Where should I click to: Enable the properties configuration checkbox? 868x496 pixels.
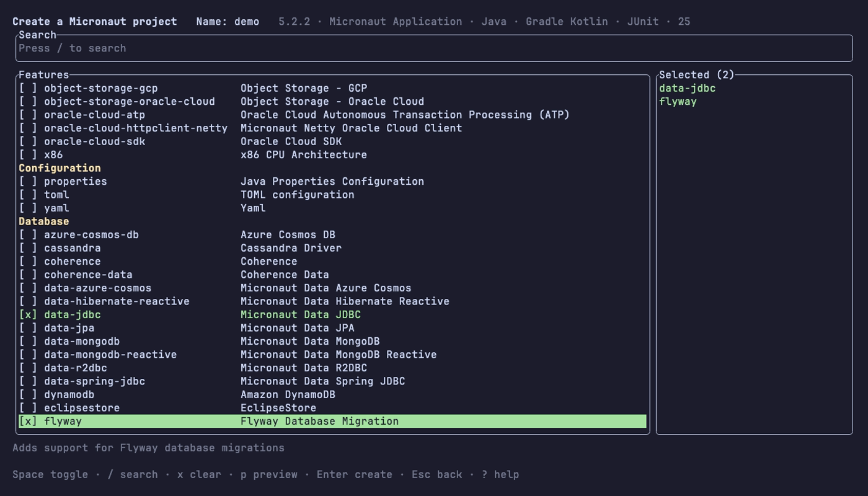coord(28,182)
